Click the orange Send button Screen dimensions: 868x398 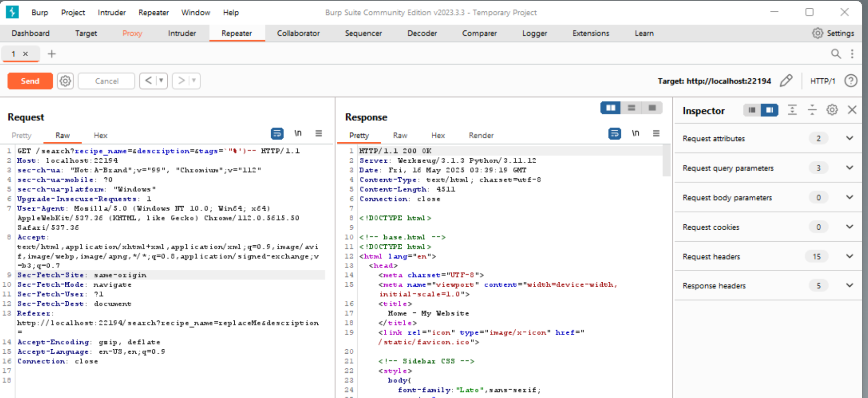point(30,81)
